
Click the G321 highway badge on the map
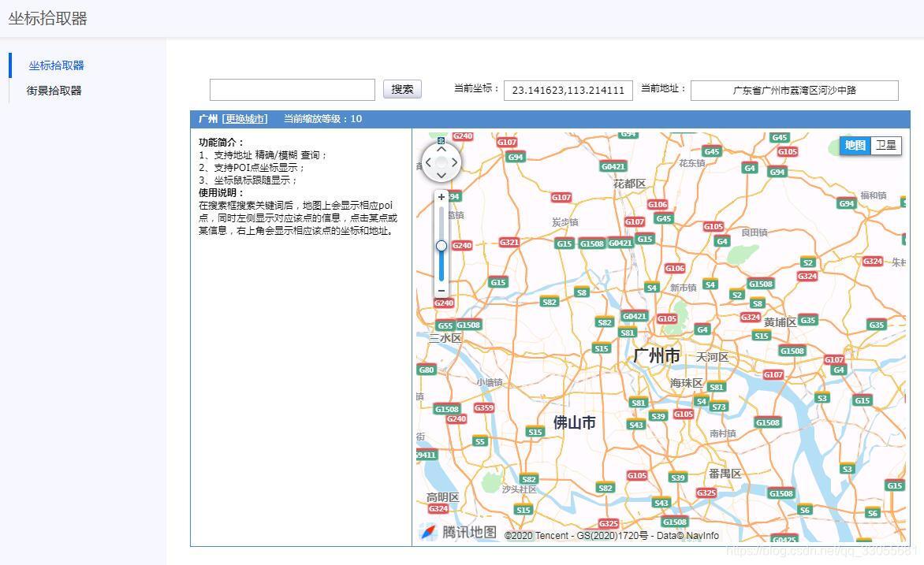(509, 242)
